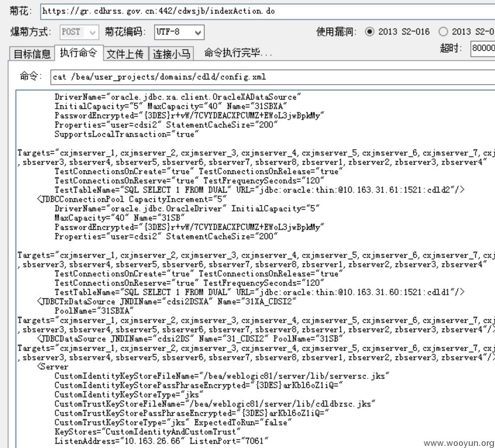Open the POST request method dropdown
This screenshot has width=495, height=448.
(79, 32)
